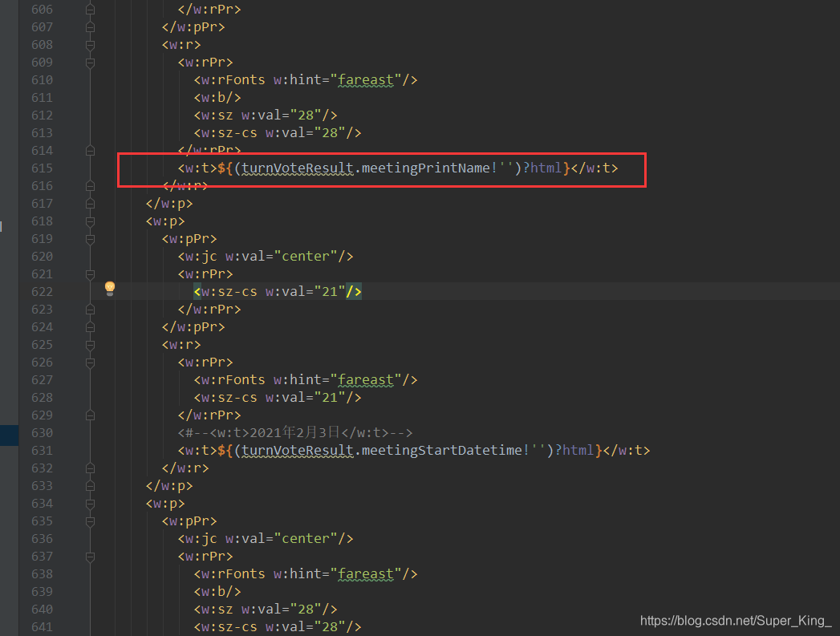Toggle fold marker at line 633

click(x=90, y=487)
